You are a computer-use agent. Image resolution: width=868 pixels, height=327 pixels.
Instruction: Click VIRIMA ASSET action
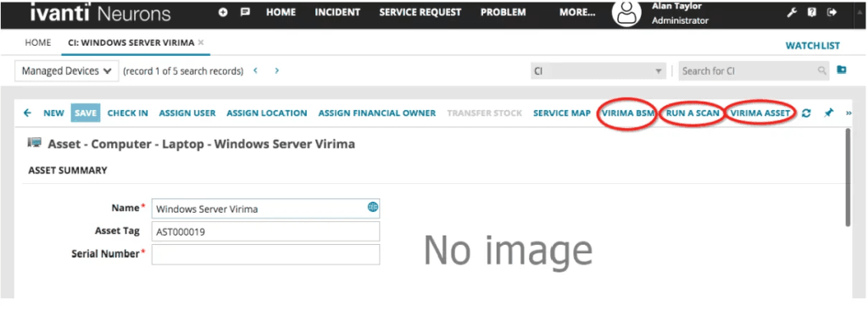point(760,113)
